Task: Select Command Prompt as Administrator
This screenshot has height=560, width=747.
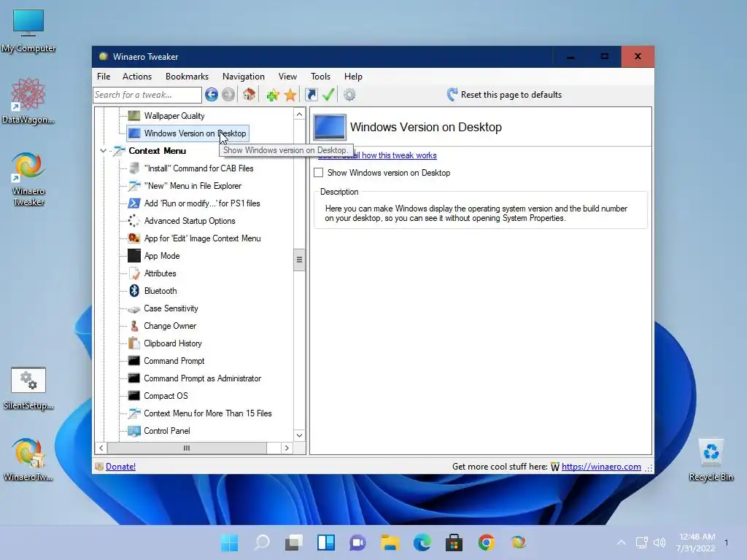Action: click(203, 378)
